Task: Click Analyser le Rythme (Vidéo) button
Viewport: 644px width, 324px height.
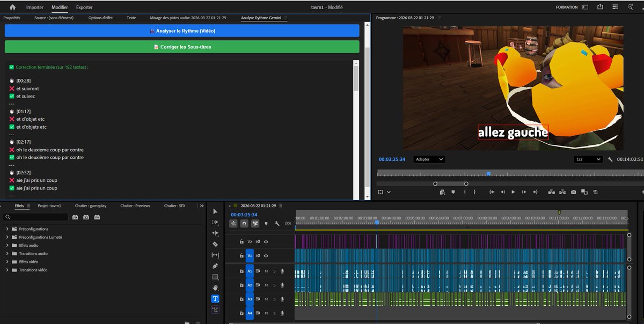Action: [182, 31]
